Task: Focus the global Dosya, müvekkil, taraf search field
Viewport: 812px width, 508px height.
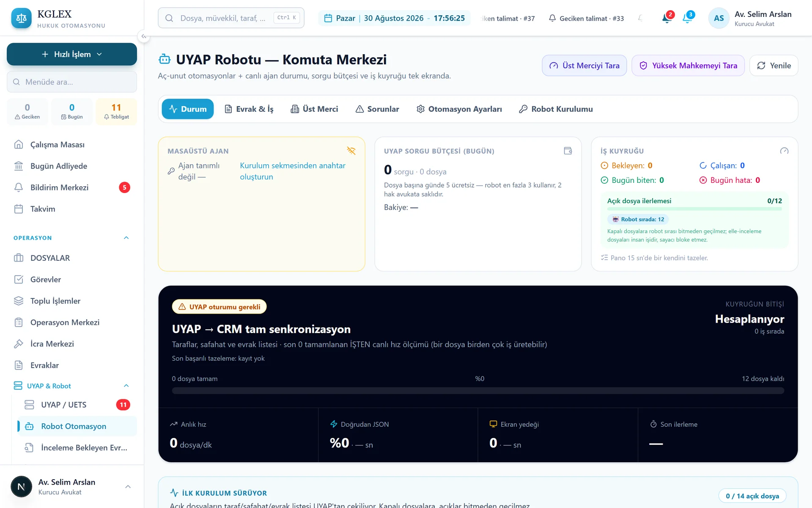Action: [x=231, y=18]
